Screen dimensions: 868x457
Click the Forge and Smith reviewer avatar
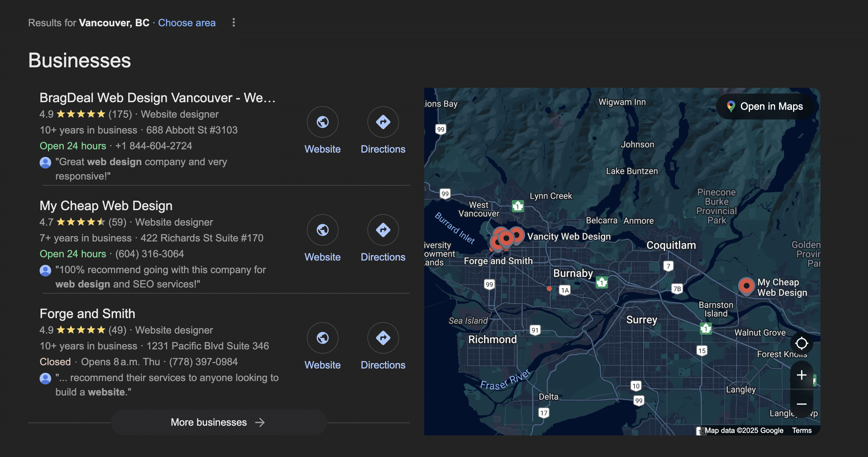pyautogui.click(x=45, y=379)
